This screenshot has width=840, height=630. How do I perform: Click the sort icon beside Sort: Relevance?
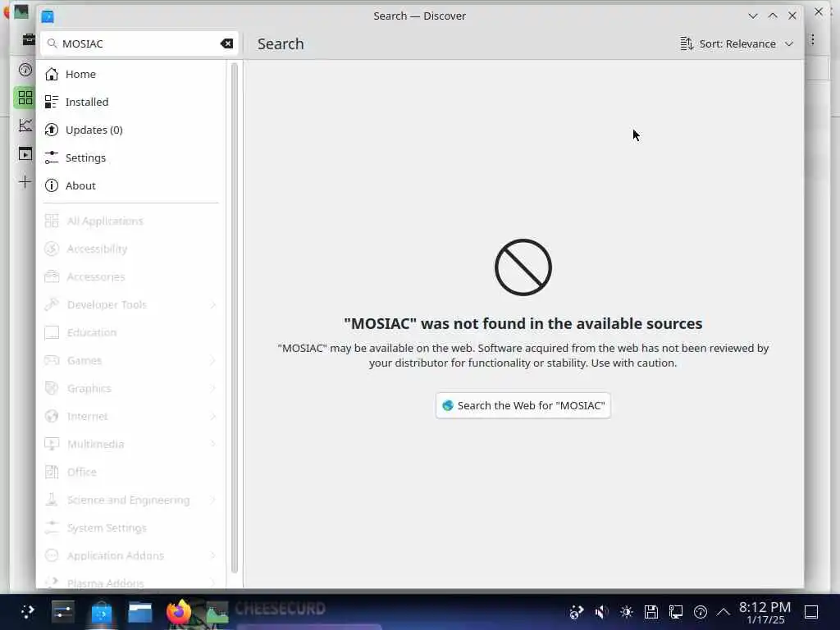[x=687, y=43]
